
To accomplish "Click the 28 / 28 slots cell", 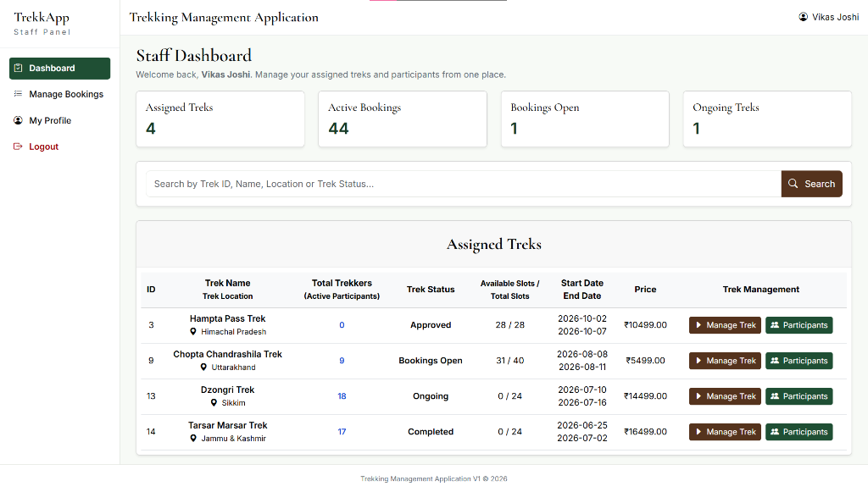I will [509, 325].
